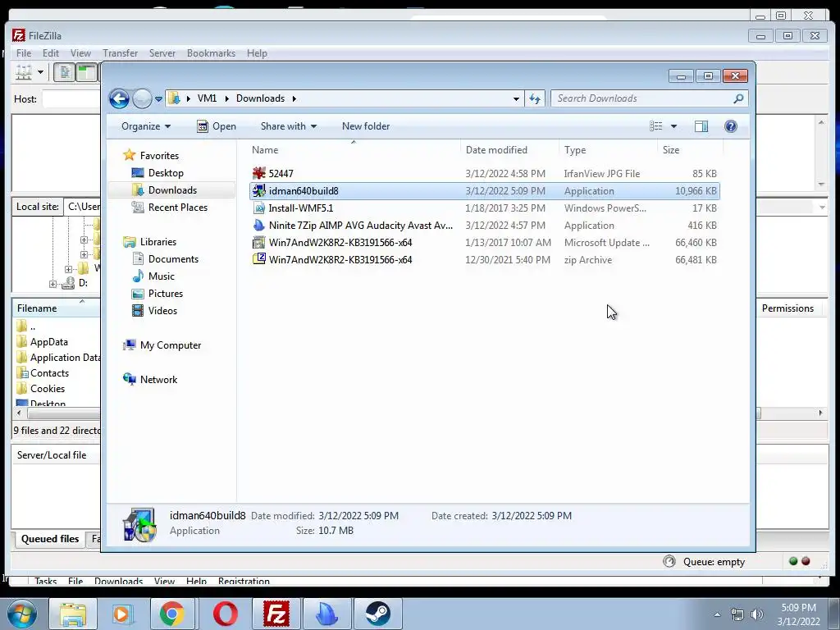Screen dimensions: 840x630
Task: Open Pictures library
Action: [x=166, y=294]
